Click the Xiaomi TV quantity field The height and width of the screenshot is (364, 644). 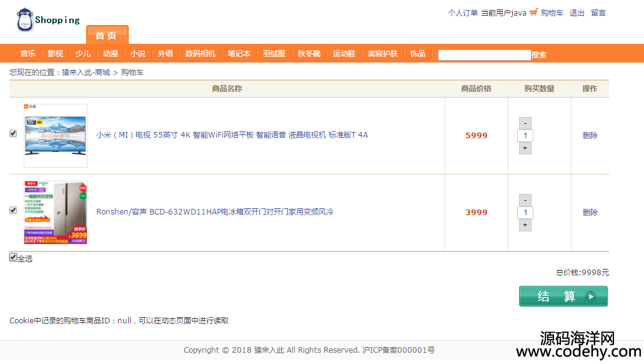525,135
